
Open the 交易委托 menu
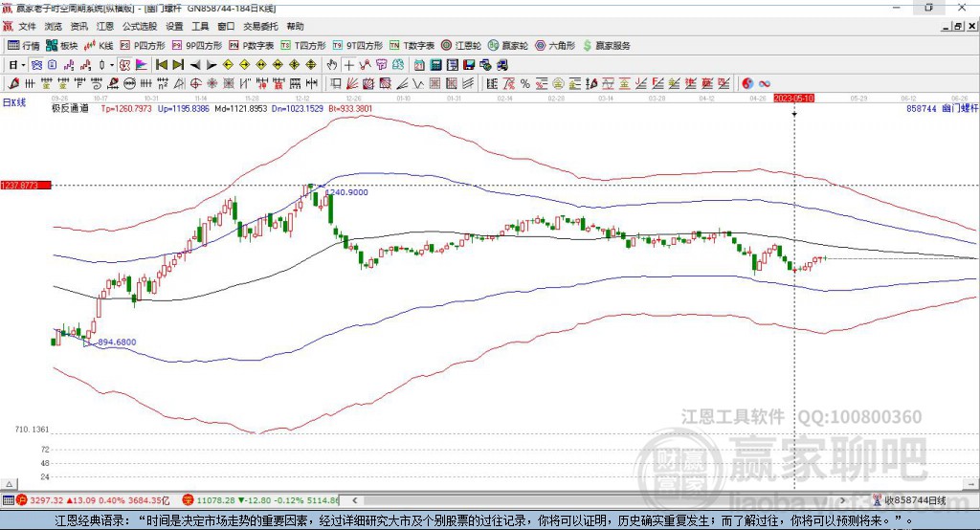pos(260,26)
